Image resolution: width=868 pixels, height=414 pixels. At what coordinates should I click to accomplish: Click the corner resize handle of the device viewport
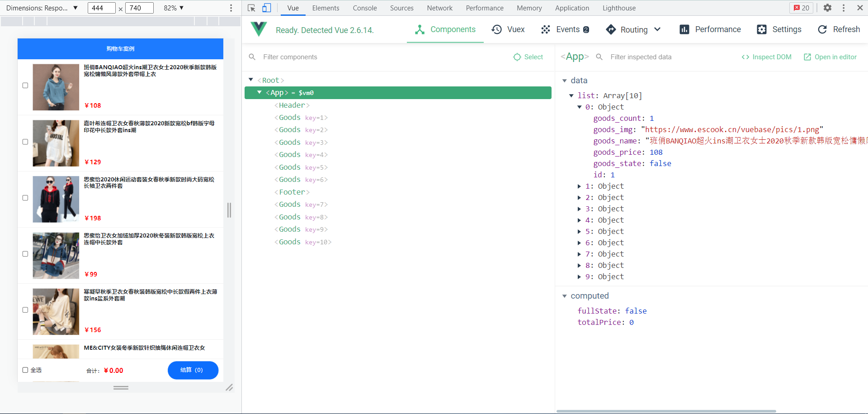(229, 388)
